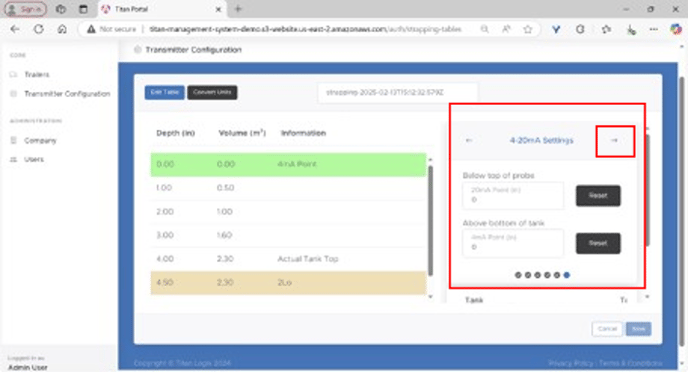Select the Titan Portal browser tab

pyautogui.click(x=161, y=9)
